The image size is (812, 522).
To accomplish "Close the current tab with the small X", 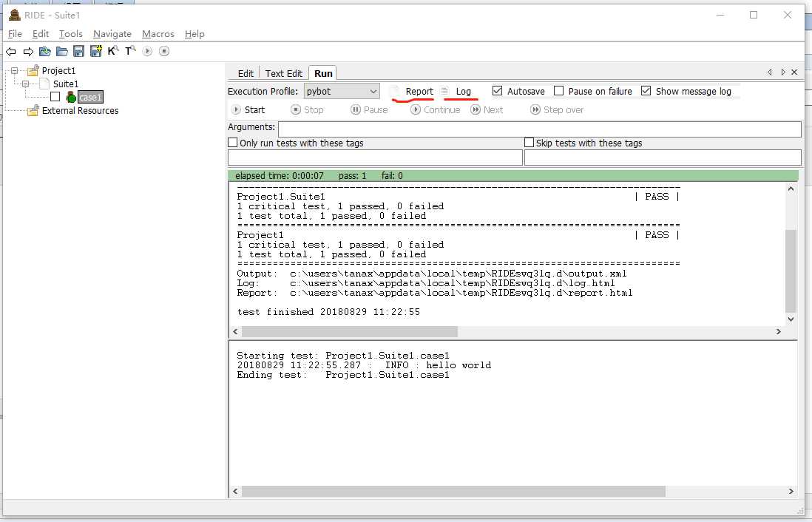I will [x=794, y=72].
